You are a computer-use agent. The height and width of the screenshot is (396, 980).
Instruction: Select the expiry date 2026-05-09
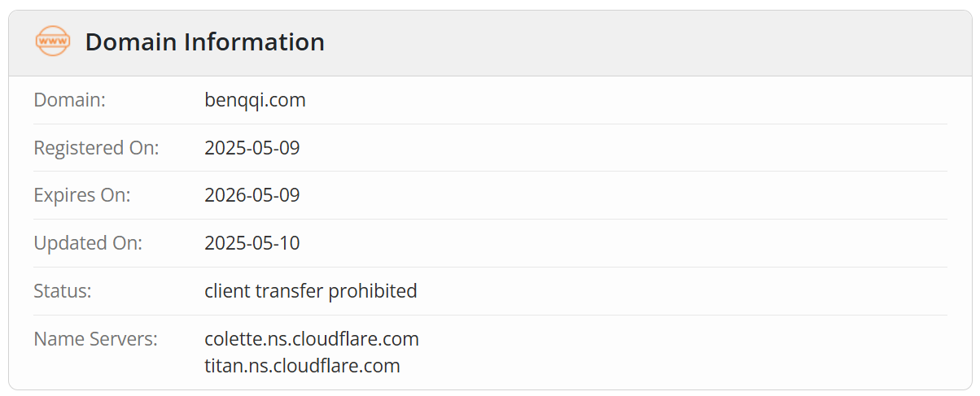(x=252, y=195)
